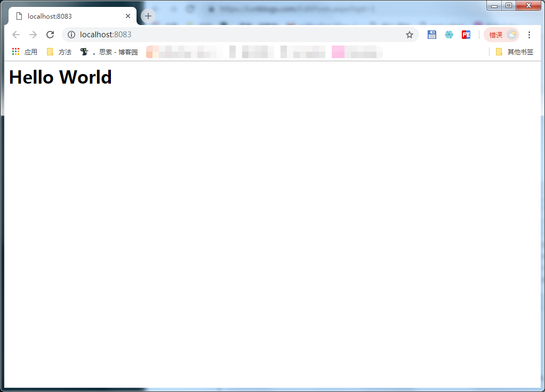
Task: Open the 应用 apps shortcut
Action: tap(25, 52)
